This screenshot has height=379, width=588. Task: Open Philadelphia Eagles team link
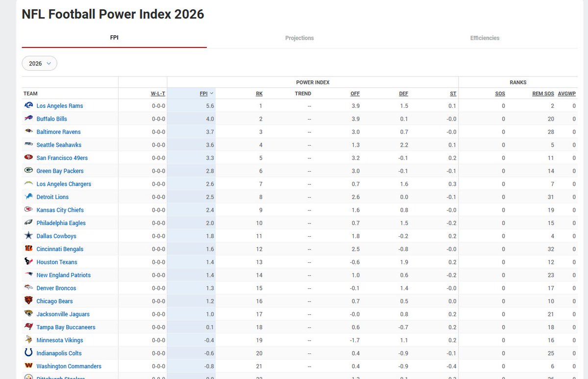click(61, 223)
